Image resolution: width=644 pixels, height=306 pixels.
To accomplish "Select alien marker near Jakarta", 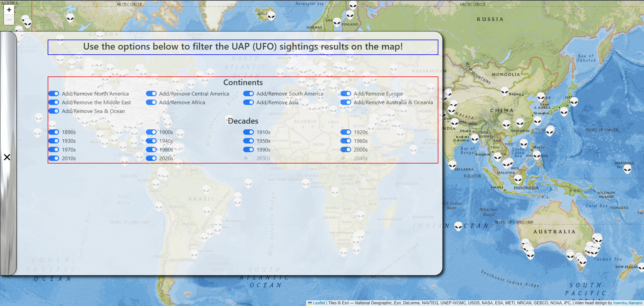I will pos(518,179).
